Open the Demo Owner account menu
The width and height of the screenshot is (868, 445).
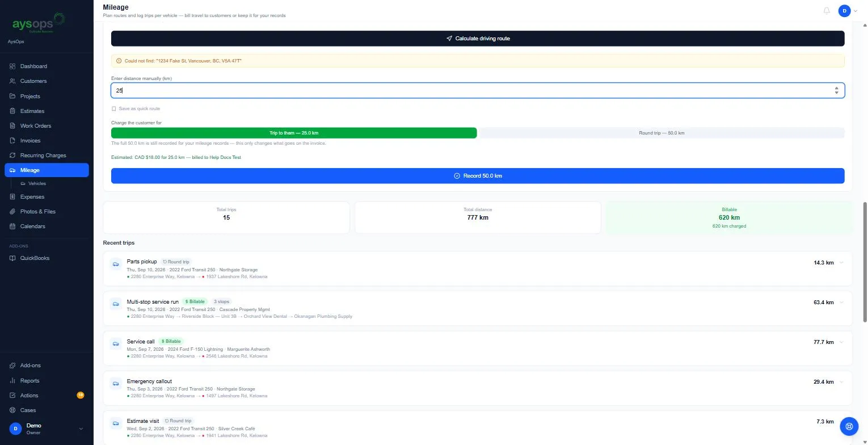(x=47, y=429)
